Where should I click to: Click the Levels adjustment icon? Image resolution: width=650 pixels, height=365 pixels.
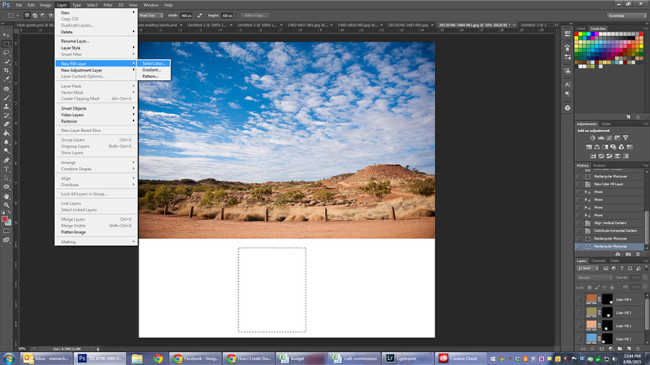coord(601,138)
